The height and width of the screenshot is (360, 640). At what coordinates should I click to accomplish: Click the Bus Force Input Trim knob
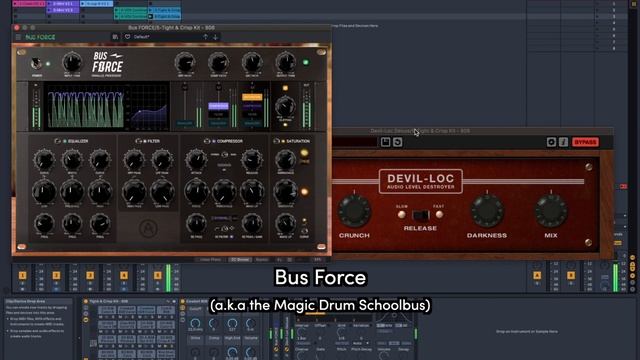72,63
